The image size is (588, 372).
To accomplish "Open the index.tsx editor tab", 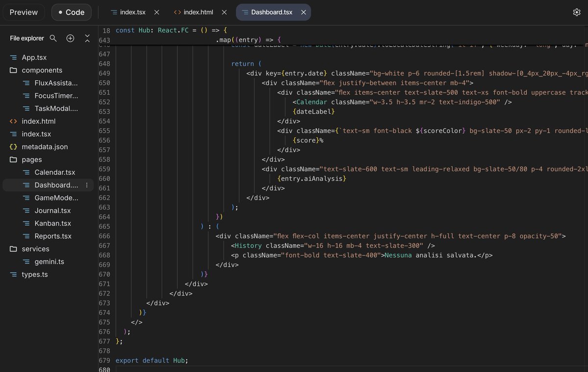I will pyautogui.click(x=129, y=12).
